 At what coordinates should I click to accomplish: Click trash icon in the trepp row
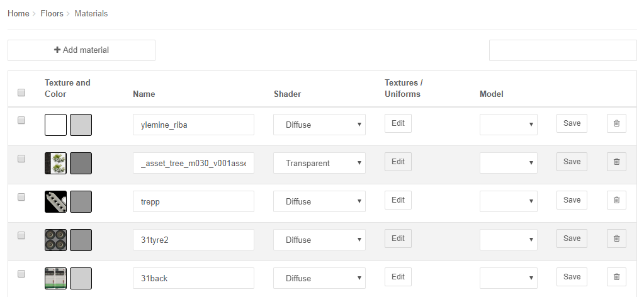tap(616, 200)
